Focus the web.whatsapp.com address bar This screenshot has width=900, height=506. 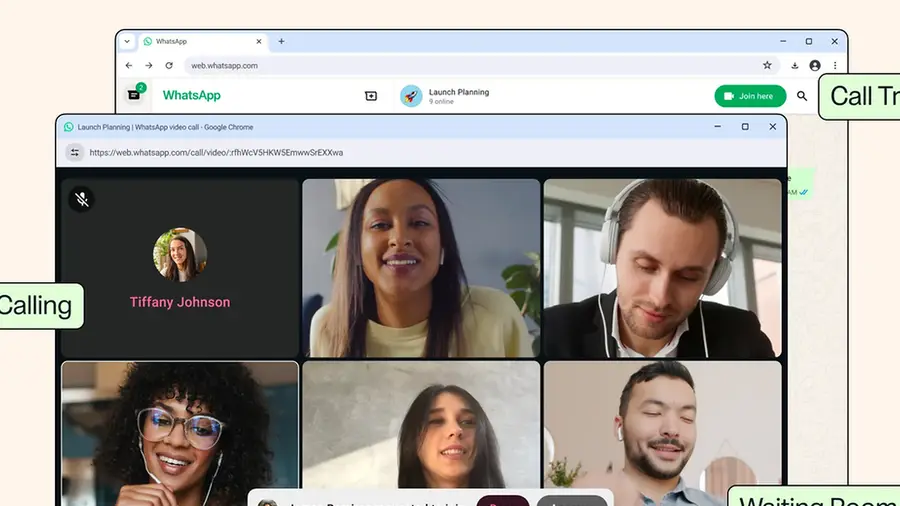[482, 65]
